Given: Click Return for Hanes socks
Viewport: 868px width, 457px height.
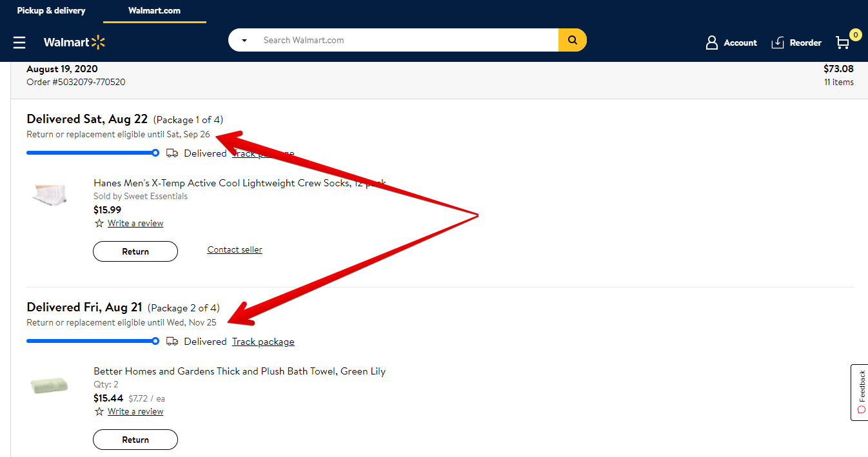Looking at the screenshot, I should [x=135, y=251].
